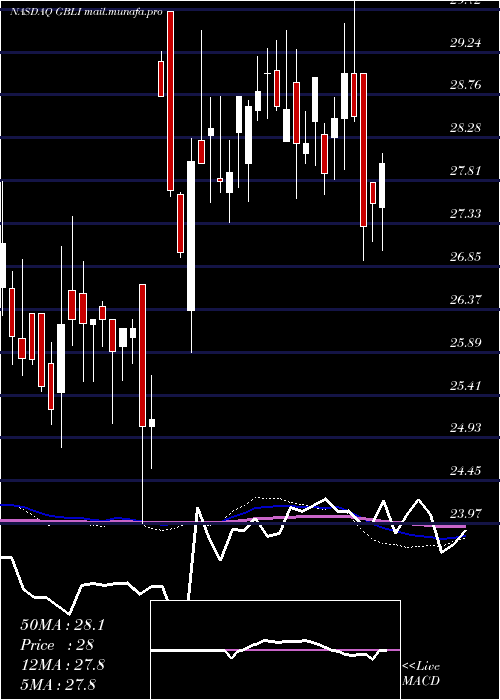Screen dimensions: 500x700
Task: Click the 29.24 price axis label
Action: pos(466,43)
